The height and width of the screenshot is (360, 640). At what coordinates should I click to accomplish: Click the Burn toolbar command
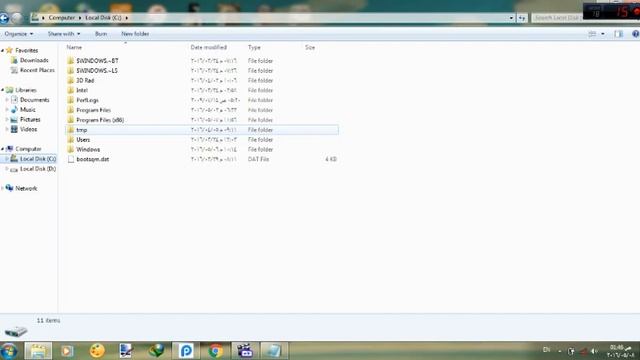(x=101, y=34)
